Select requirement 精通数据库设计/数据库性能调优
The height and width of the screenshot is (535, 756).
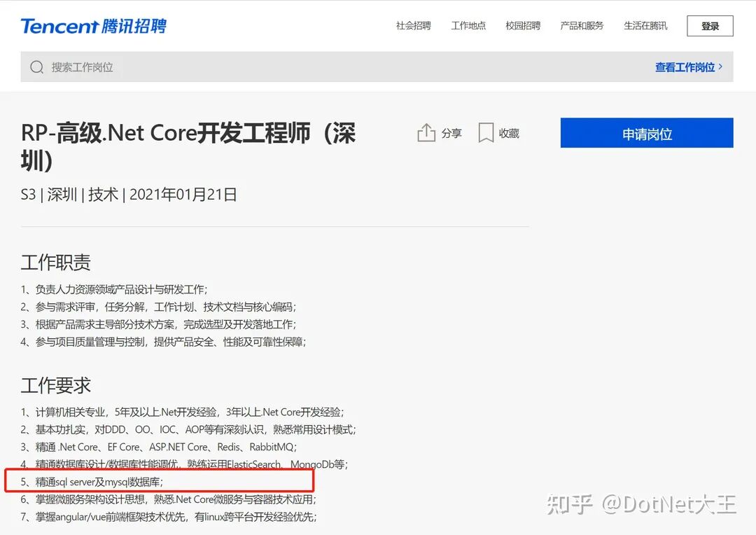(x=184, y=464)
